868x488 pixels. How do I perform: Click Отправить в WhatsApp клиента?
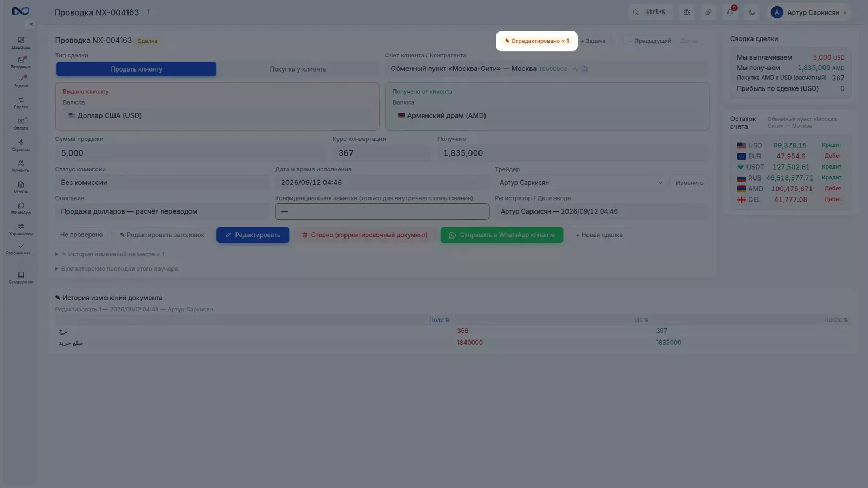[502, 235]
